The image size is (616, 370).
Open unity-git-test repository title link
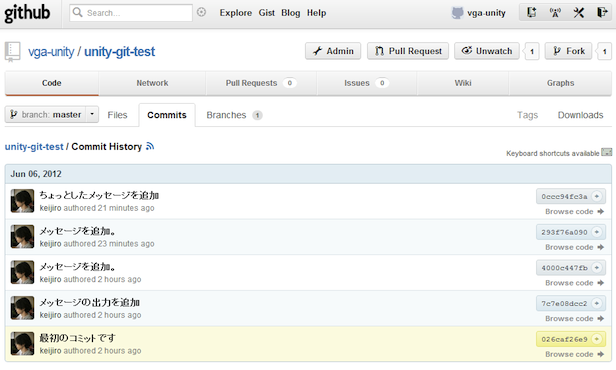coord(119,51)
